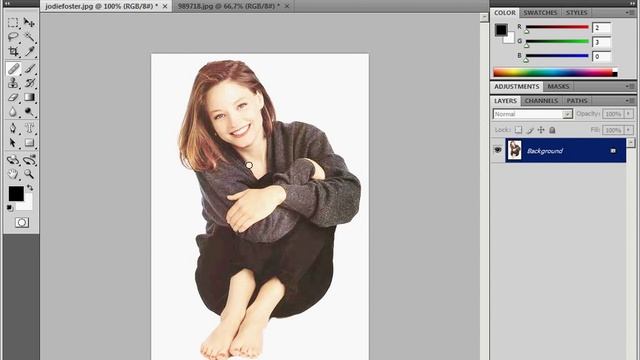
Task: Click the foreground color swatch in toolbox
Action: tap(16, 193)
